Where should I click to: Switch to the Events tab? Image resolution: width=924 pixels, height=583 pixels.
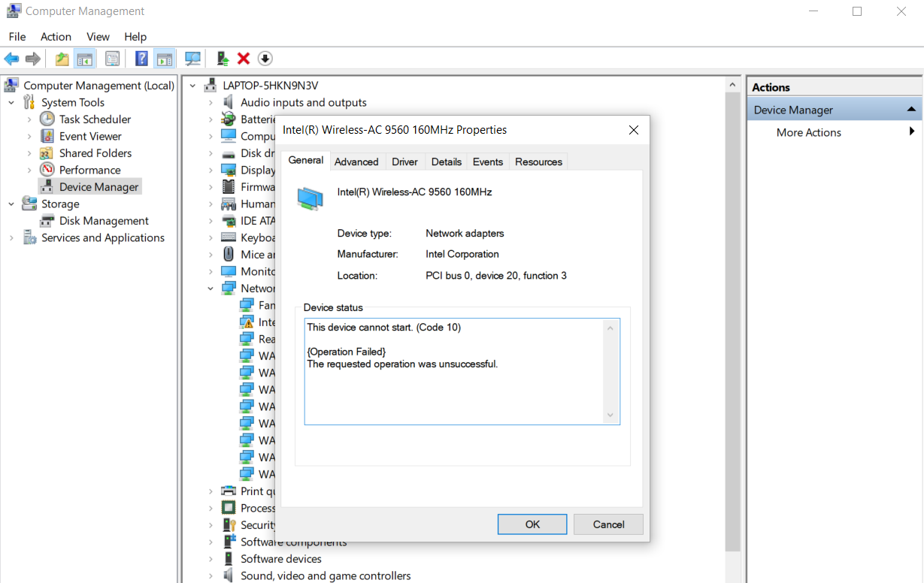(x=487, y=162)
